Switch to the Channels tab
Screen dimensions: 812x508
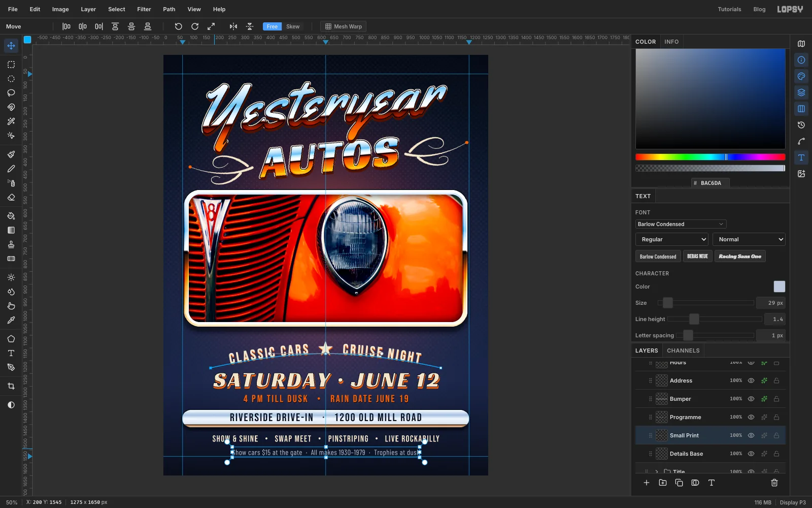click(x=683, y=351)
